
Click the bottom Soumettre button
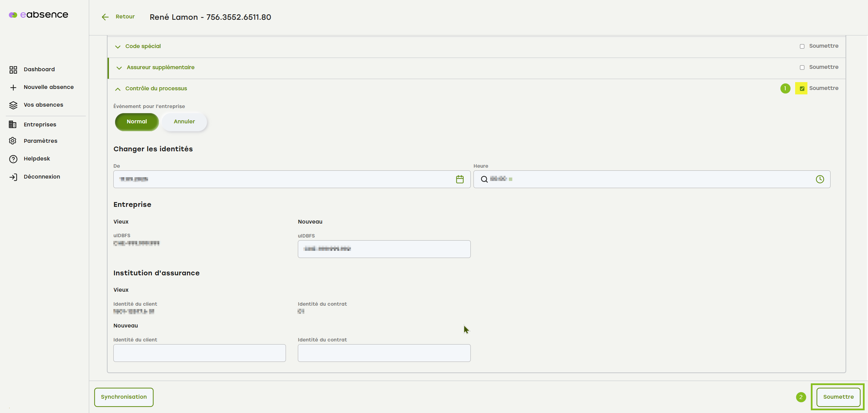tap(838, 397)
